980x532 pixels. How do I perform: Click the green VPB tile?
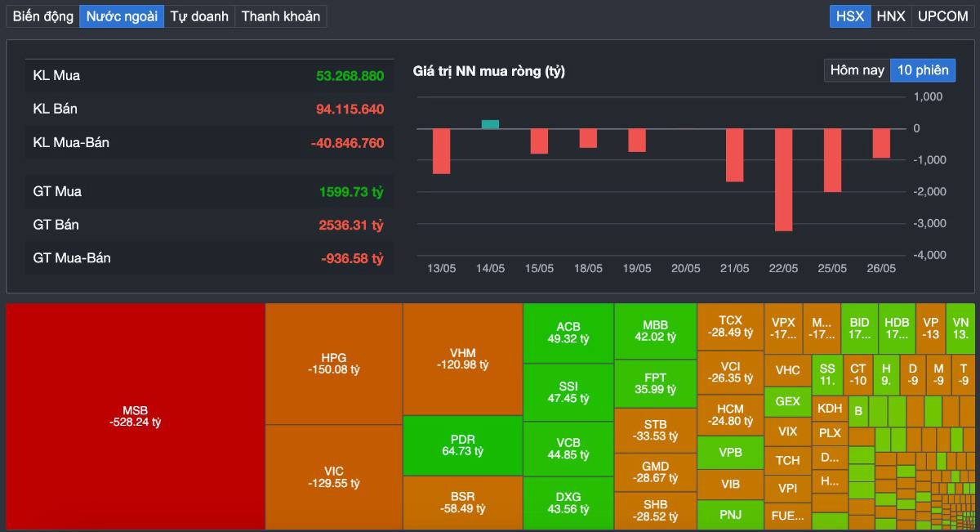pos(730,452)
